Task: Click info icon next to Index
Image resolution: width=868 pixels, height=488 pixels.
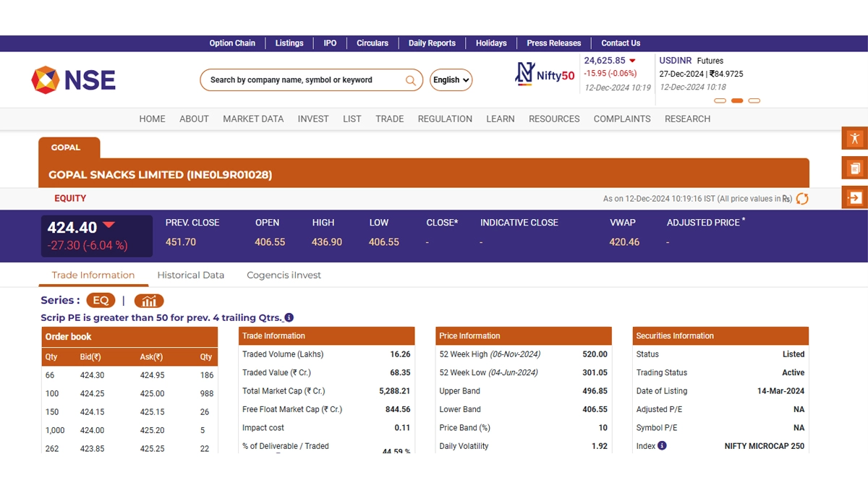Action: pos(662,446)
